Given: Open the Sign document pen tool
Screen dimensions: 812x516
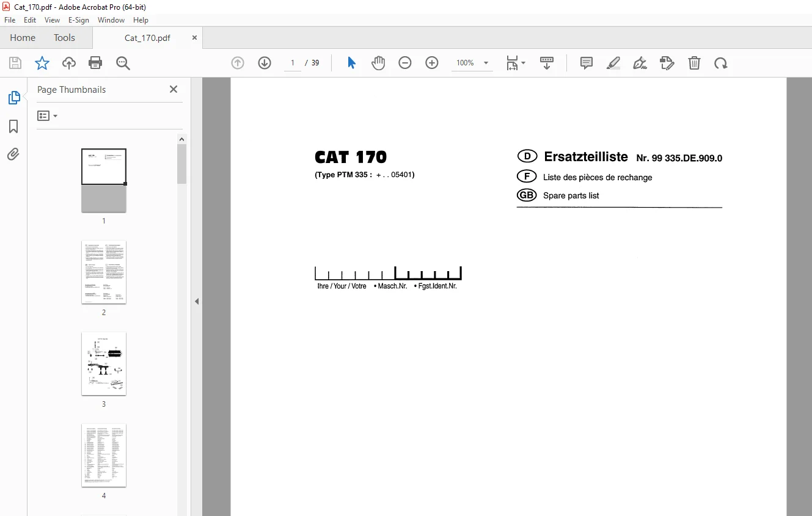Looking at the screenshot, I should 640,63.
